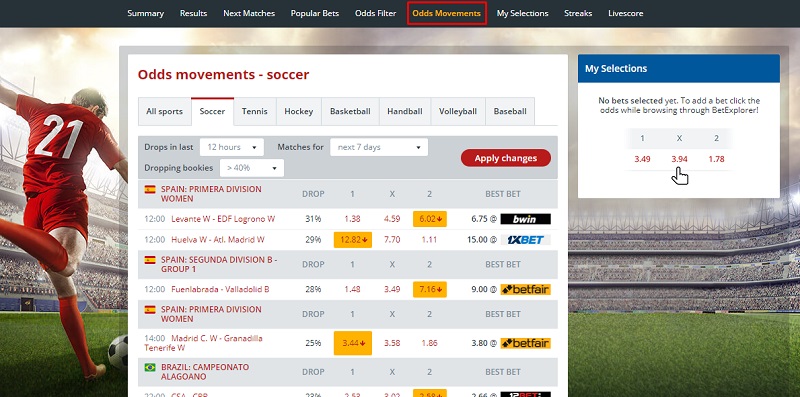Screen dimensions: 800x397
Task: Select the dropping 7.16 odds for Fuenlabrada
Action: (x=430, y=289)
